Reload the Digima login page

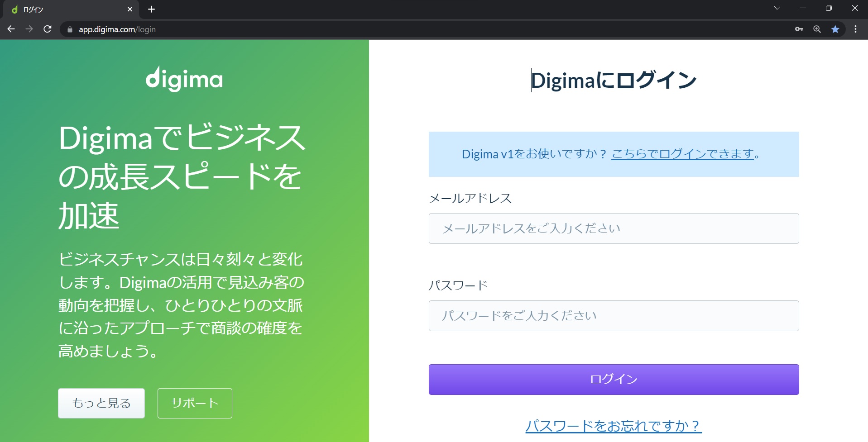[48, 29]
